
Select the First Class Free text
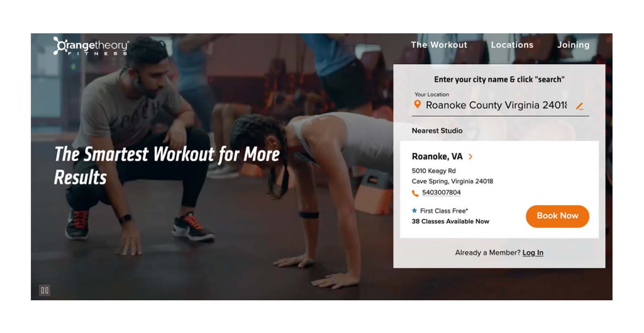[x=444, y=211]
